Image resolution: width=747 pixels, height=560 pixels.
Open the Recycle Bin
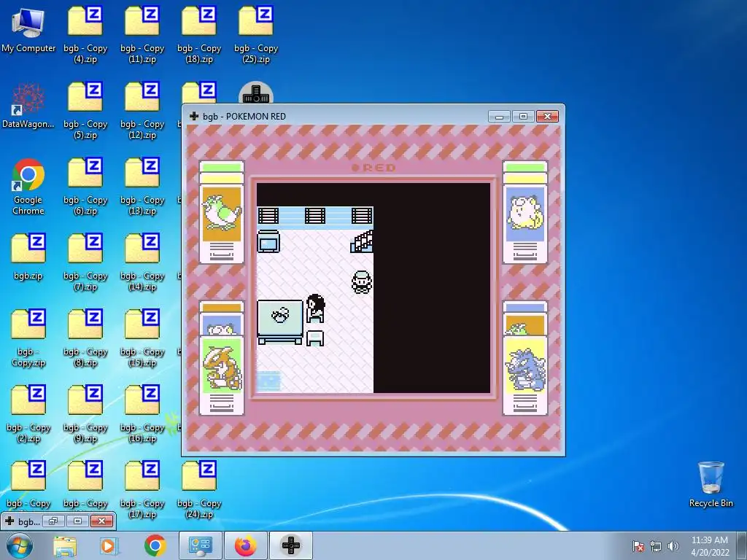711,484
